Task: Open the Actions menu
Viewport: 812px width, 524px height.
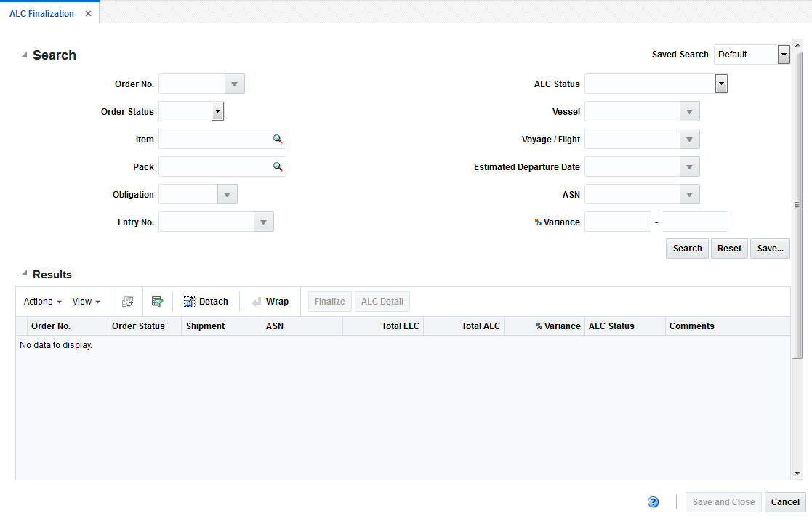Action: [41, 301]
